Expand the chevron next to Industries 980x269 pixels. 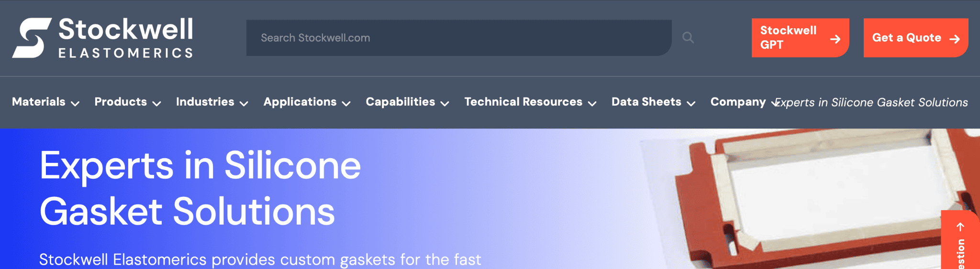[x=244, y=103]
